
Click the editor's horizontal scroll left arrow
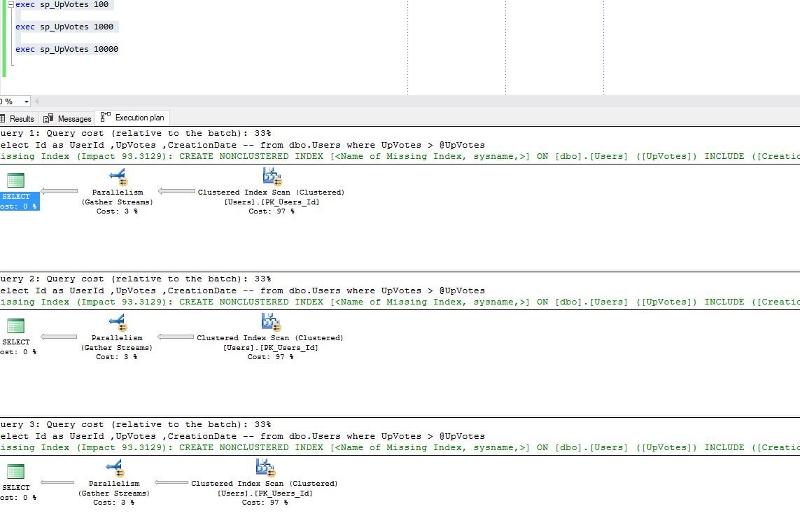click(37, 102)
